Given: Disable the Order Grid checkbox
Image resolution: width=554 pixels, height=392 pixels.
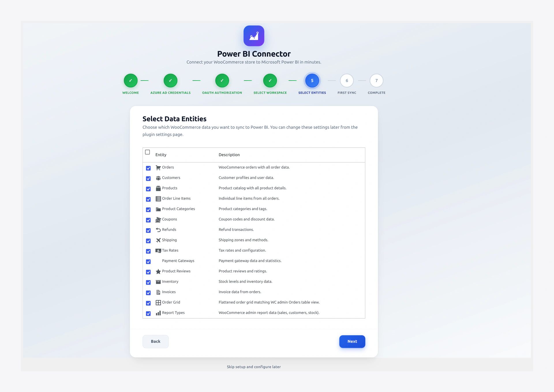Looking at the screenshot, I should tap(148, 303).
